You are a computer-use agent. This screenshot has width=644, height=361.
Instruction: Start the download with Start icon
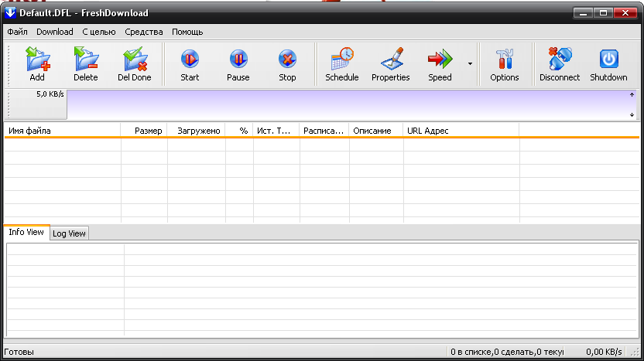(x=190, y=64)
